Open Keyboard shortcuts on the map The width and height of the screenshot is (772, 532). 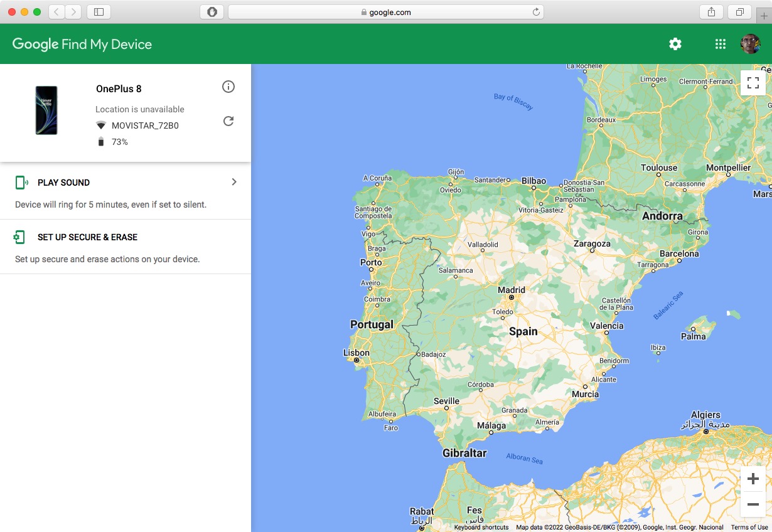481,528
